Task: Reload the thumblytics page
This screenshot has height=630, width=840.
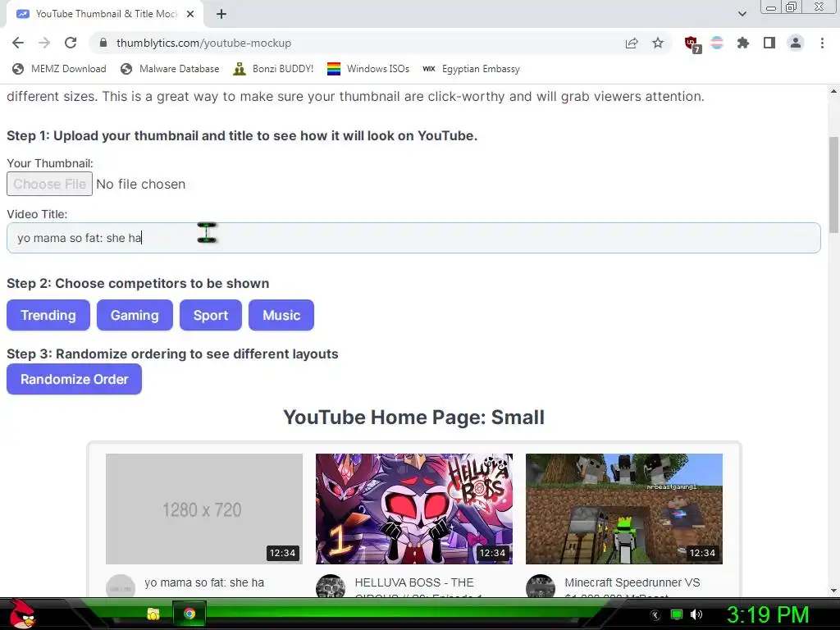Action: coord(71,43)
